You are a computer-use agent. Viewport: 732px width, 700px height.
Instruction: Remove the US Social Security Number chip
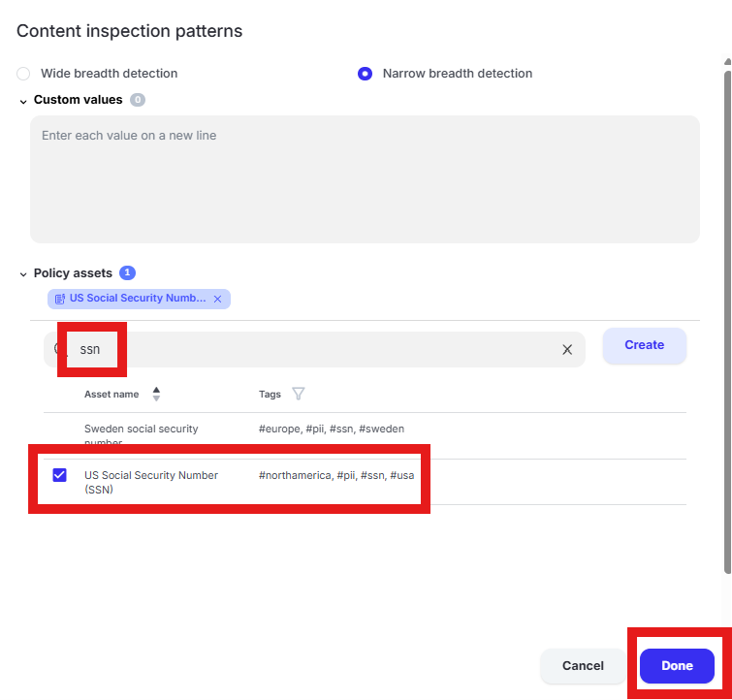[x=217, y=299]
